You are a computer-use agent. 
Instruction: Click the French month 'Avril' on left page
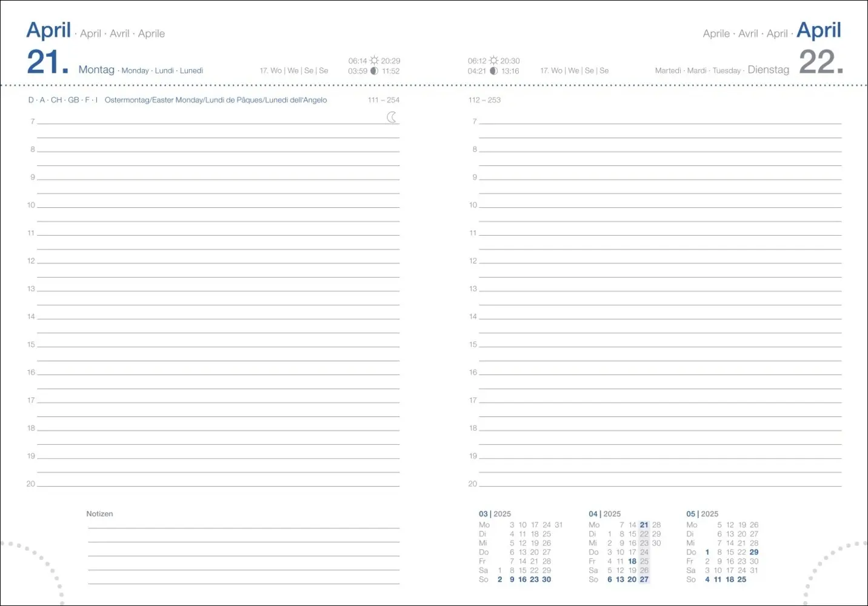pos(119,34)
